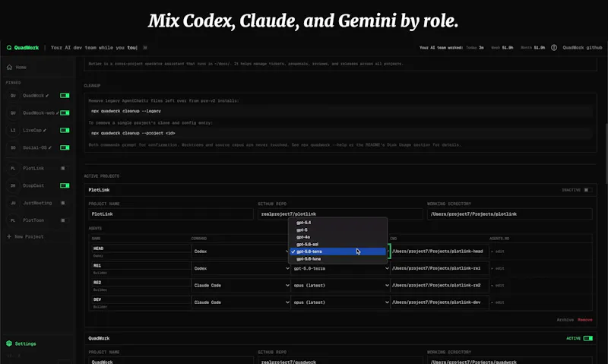Click the pencil icon next to LiveCap

[x=45, y=131]
